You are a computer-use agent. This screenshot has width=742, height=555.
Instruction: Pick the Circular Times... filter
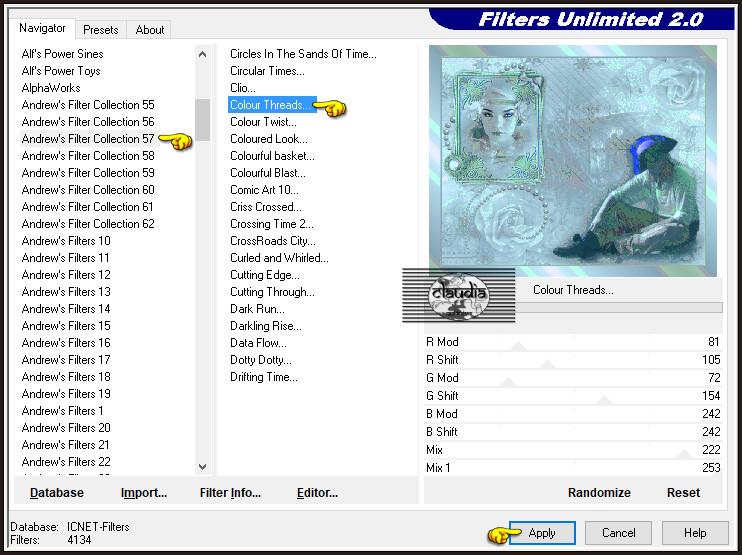[267, 71]
